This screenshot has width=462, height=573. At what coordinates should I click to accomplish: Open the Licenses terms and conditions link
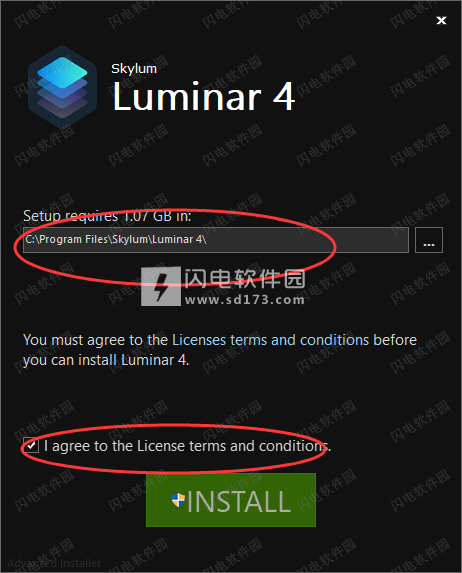[x=270, y=340]
